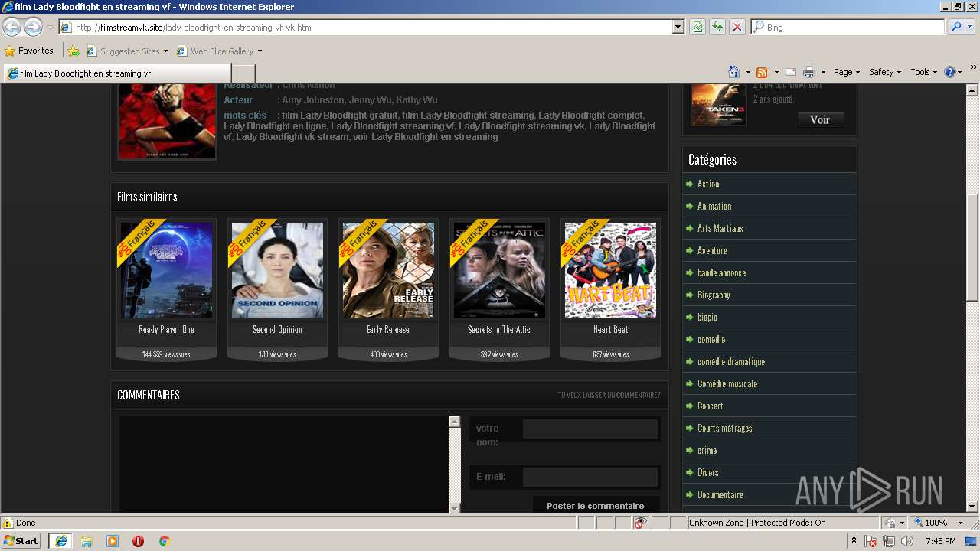Click the Print icon in command bar
Screen dimensions: 980x551
(x=809, y=72)
